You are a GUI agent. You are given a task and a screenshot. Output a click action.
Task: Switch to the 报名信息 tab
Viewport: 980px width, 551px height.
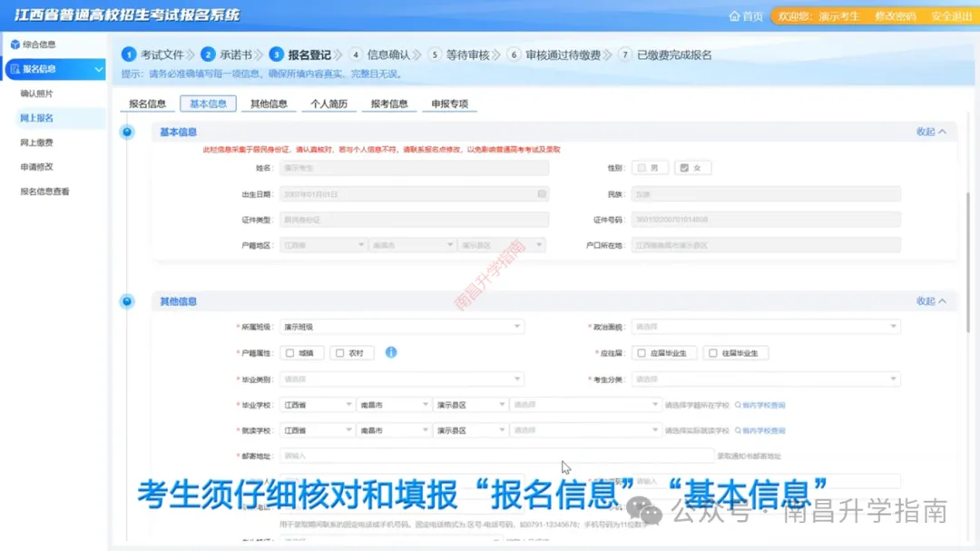click(148, 103)
